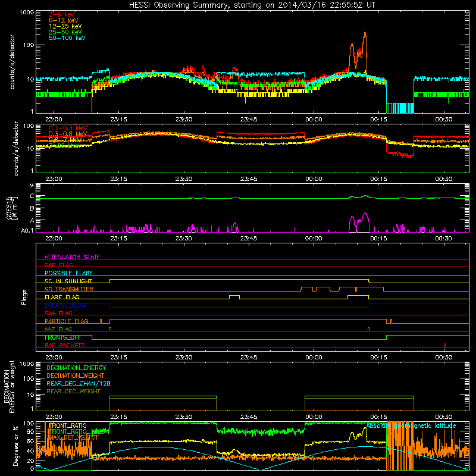Click the SC_IN_SUNLIGHT label
The height and width of the screenshot is (476, 476).
(68, 281)
